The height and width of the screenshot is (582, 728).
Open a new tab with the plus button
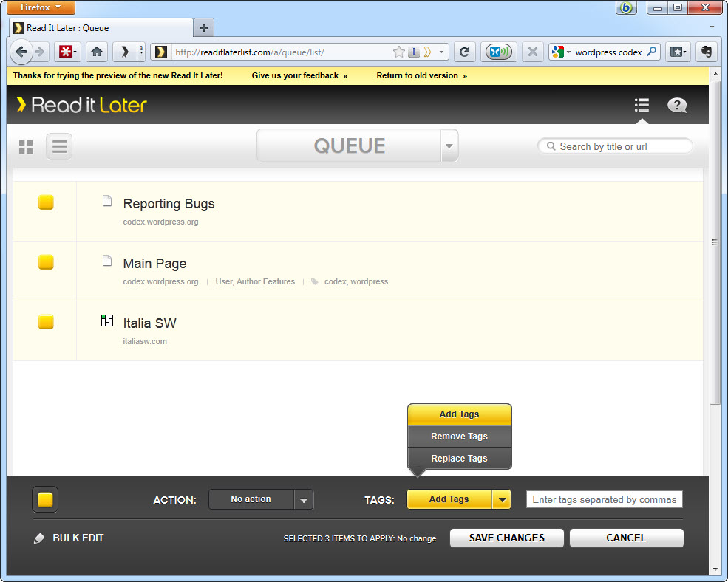coord(203,28)
